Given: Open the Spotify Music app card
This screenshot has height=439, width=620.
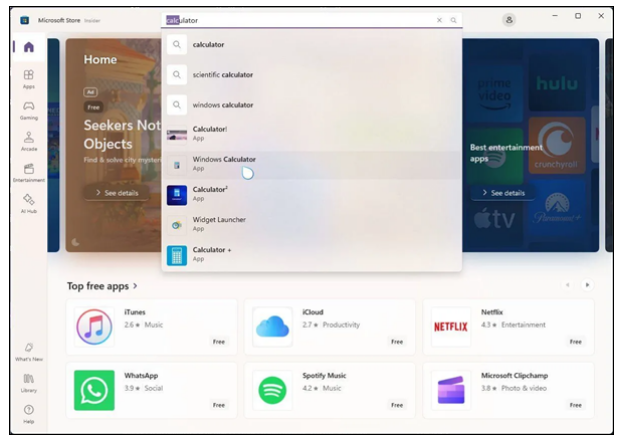Looking at the screenshot, I should [x=330, y=390].
